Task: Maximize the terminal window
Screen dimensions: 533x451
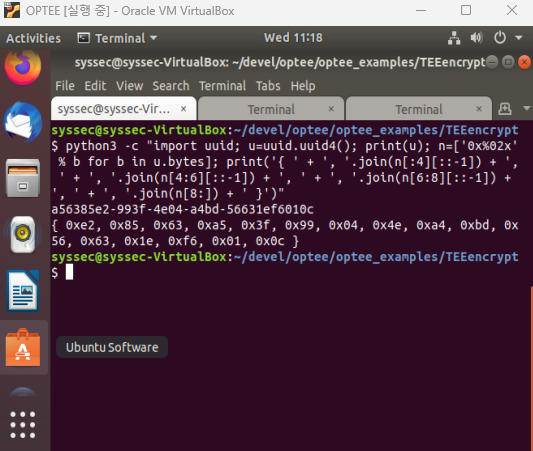Action: point(508,62)
